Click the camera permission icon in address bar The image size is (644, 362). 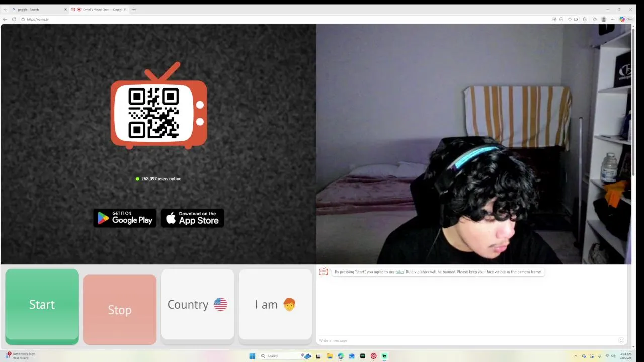click(x=576, y=19)
